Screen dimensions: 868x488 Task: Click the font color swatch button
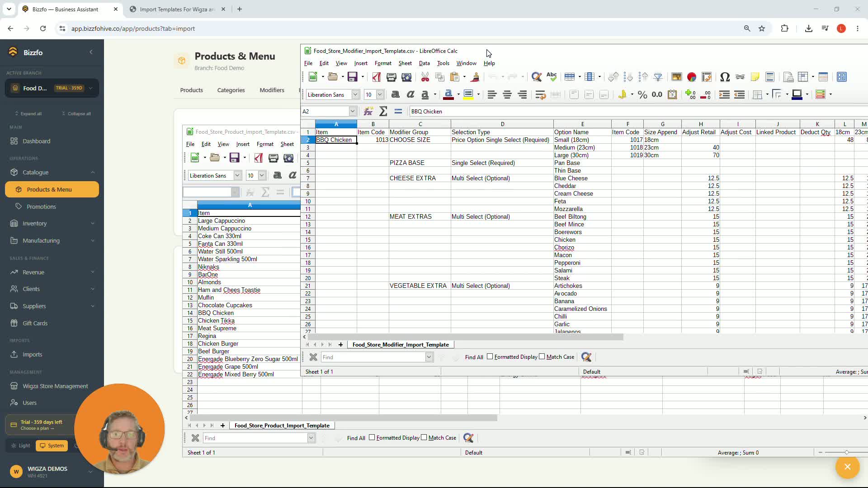click(x=448, y=94)
